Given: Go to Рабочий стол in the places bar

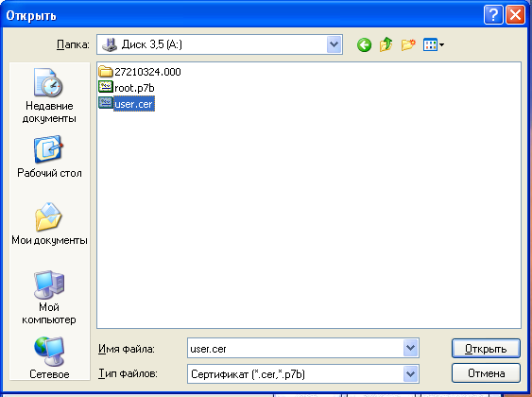Looking at the screenshot, I should click(49, 157).
